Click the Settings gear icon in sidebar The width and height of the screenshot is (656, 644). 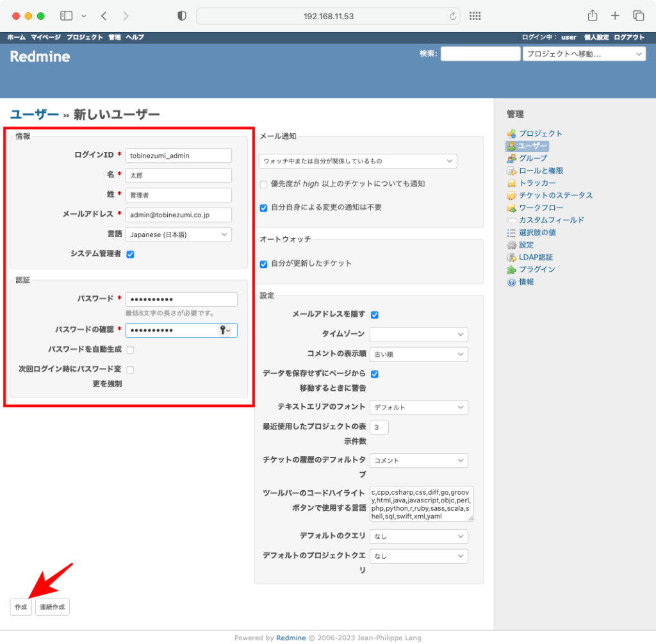point(511,245)
